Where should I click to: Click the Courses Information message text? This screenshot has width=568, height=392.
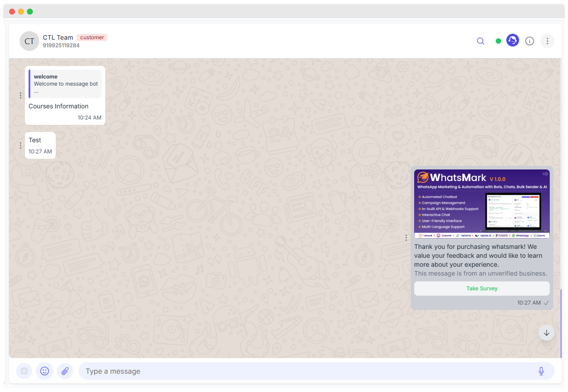pos(58,106)
